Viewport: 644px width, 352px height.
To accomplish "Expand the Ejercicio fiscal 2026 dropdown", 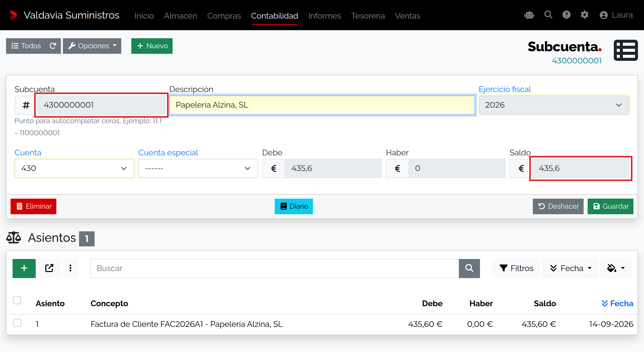I will [x=554, y=105].
